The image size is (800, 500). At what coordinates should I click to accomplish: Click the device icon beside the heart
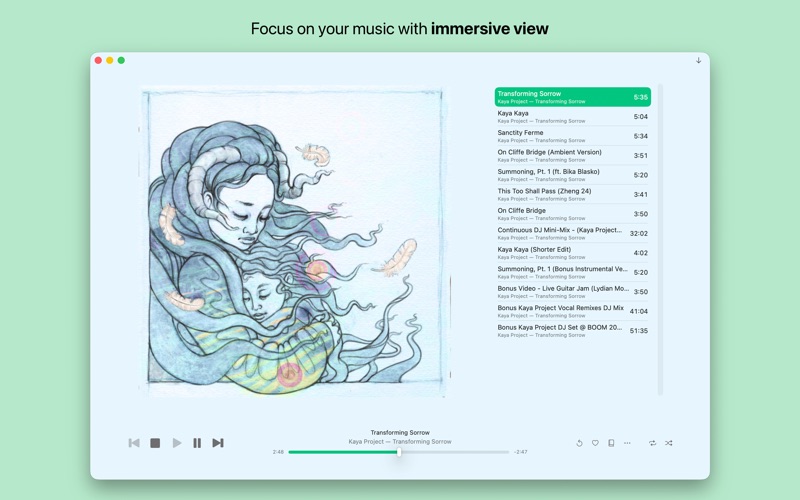tap(611, 443)
